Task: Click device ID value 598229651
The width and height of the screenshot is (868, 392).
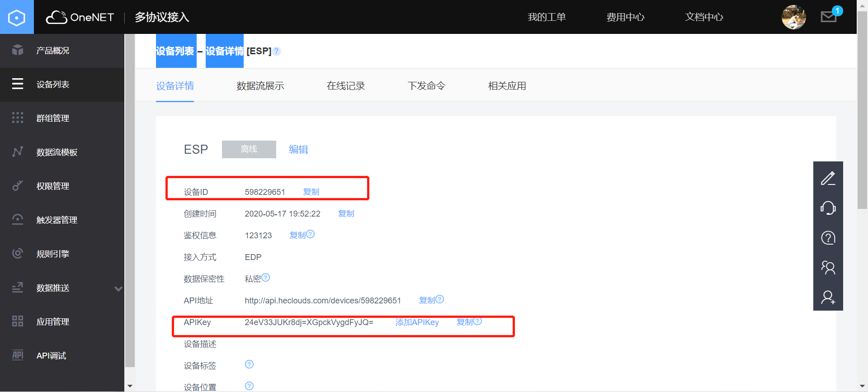Action: (265, 192)
